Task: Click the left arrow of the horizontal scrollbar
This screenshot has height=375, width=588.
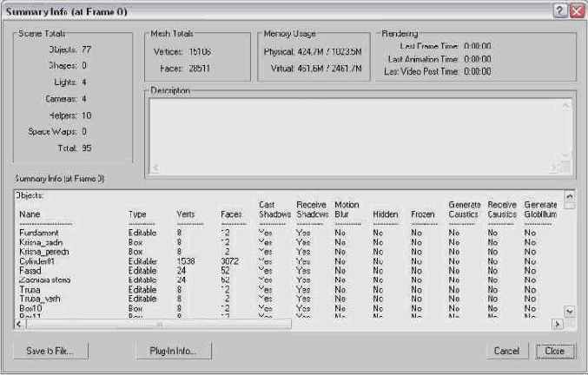Action: pyautogui.click(x=20, y=325)
